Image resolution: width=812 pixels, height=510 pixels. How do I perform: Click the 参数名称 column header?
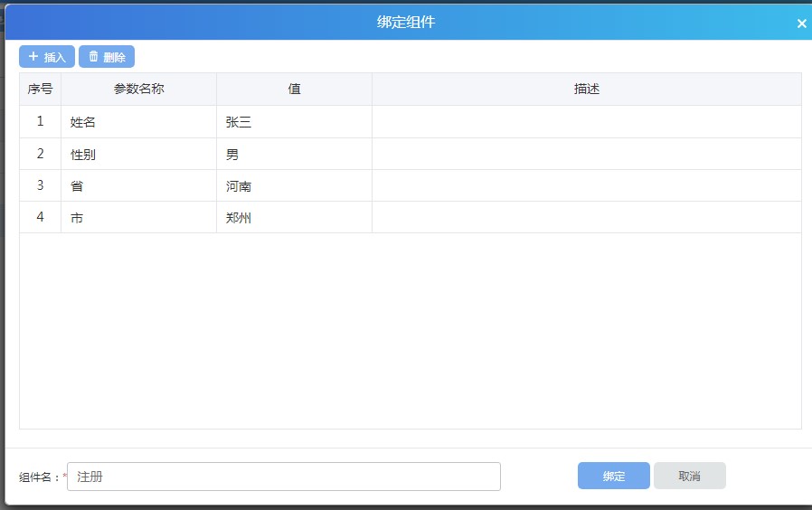tap(138, 90)
